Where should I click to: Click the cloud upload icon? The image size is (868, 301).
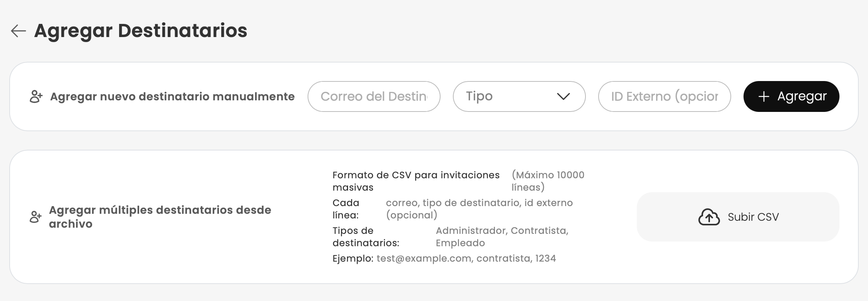click(x=709, y=217)
